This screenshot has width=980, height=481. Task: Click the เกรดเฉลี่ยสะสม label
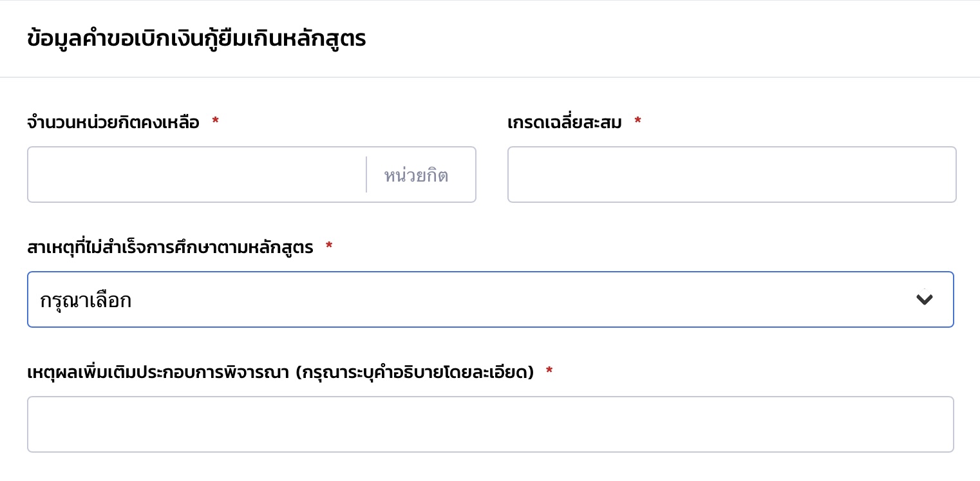tap(564, 122)
